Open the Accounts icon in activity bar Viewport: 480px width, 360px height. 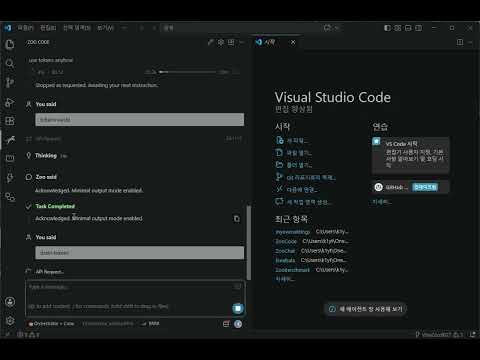coord(10,302)
